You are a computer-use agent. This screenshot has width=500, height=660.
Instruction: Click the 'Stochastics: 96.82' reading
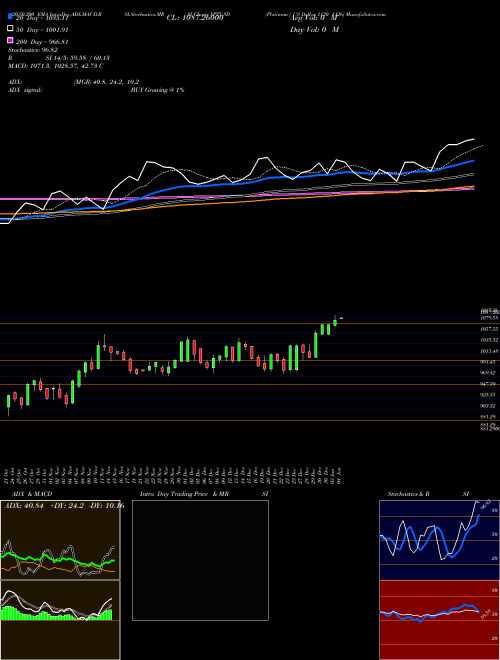tap(32, 50)
